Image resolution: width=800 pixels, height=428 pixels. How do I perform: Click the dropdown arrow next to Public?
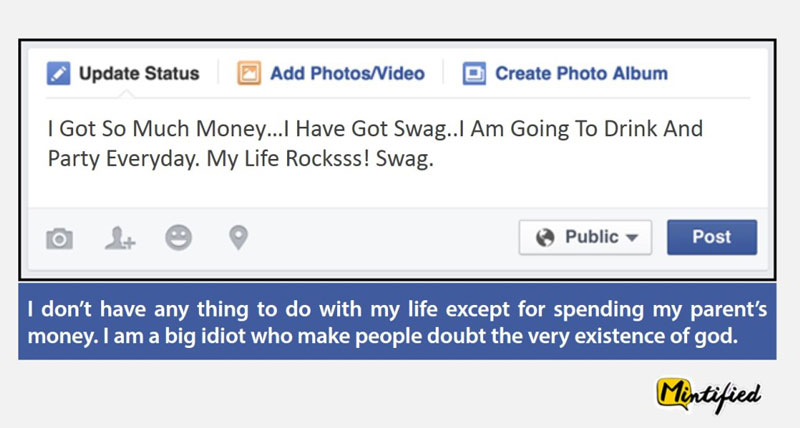click(632, 238)
